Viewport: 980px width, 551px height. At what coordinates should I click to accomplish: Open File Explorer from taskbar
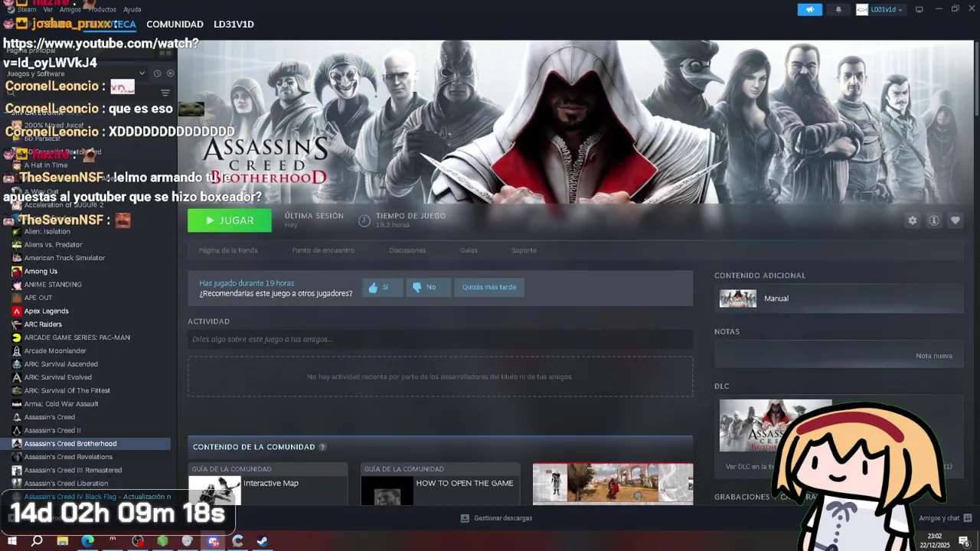click(x=63, y=541)
